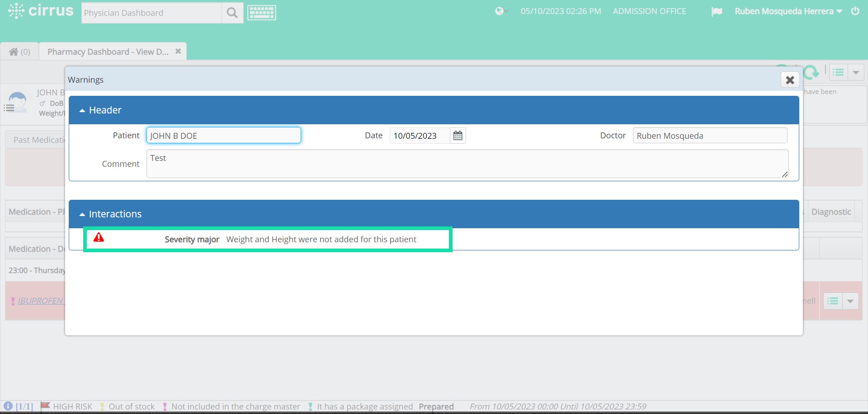Collapse the Header section
Viewport: 868px width, 414px height.
point(82,110)
